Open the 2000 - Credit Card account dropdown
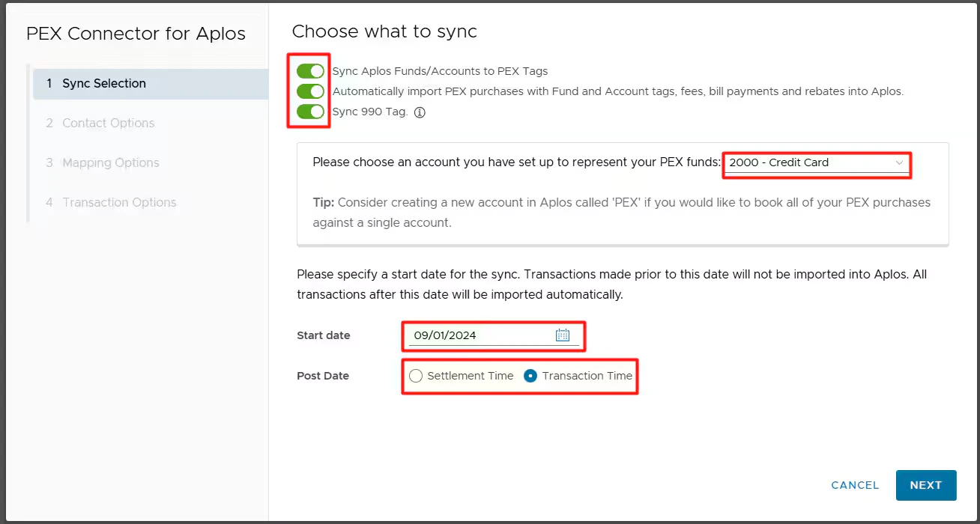This screenshot has width=980, height=524. (x=817, y=162)
